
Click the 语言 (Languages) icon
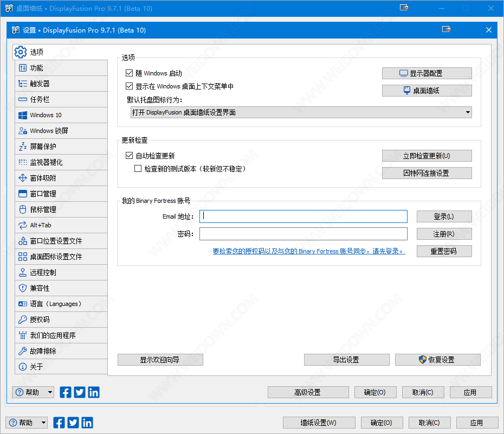click(23, 304)
